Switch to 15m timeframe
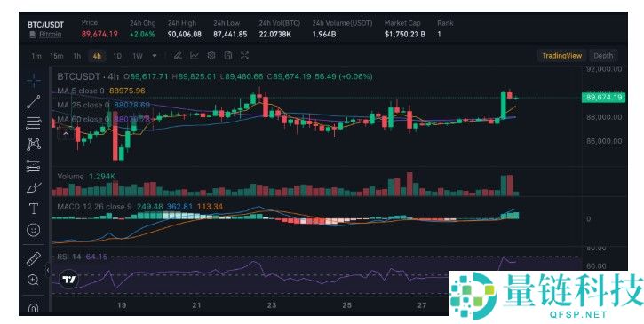The height and width of the screenshot is (324, 644). (x=56, y=56)
